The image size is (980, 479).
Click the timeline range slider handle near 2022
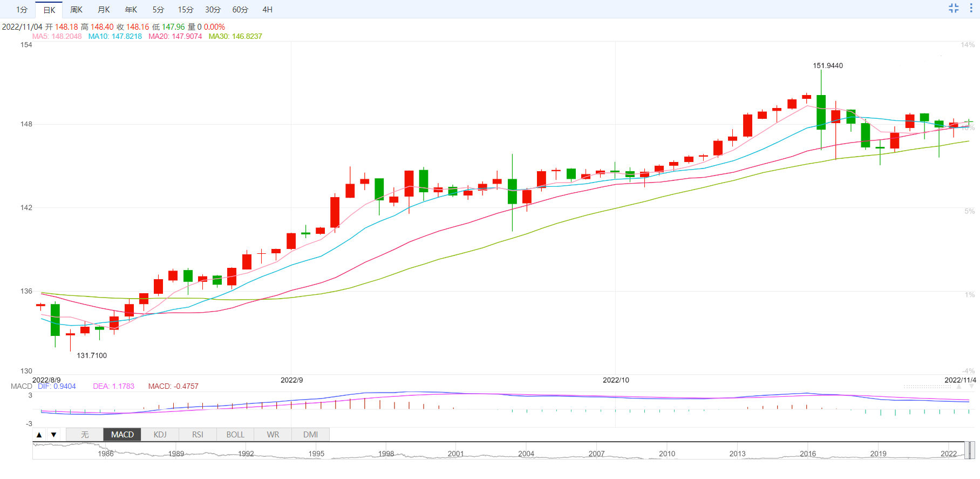pyautogui.click(x=969, y=450)
